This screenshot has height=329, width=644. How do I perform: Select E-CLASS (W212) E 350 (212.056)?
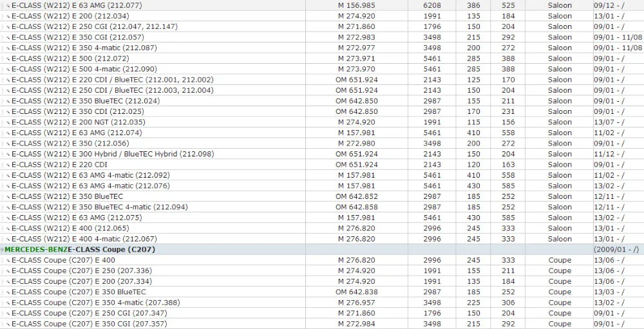coord(70,144)
